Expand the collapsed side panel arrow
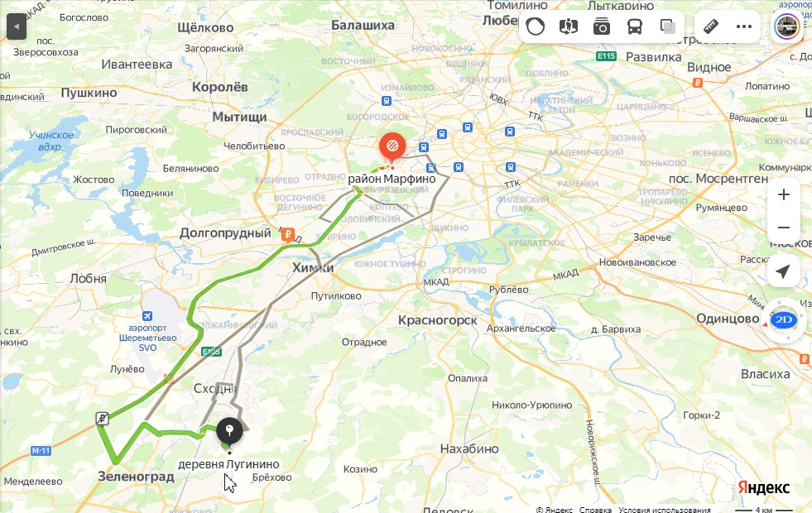812x513 pixels. pos(17,26)
